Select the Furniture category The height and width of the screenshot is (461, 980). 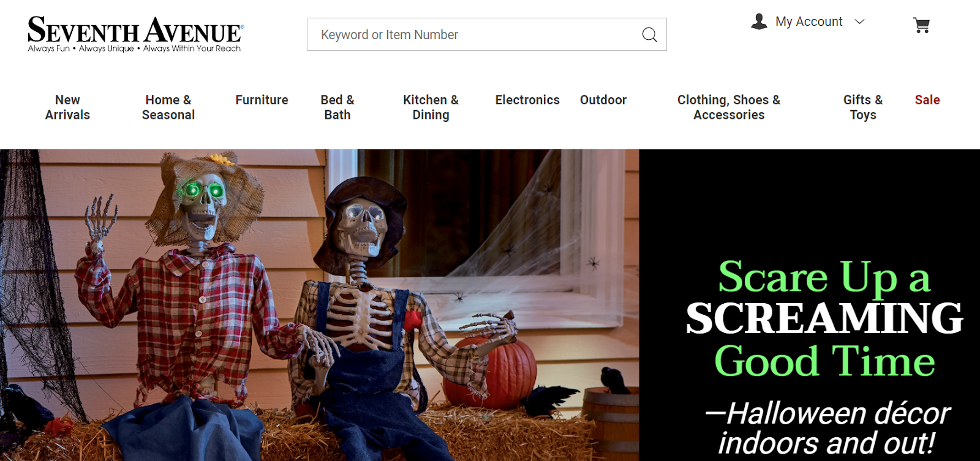[x=262, y=100]
